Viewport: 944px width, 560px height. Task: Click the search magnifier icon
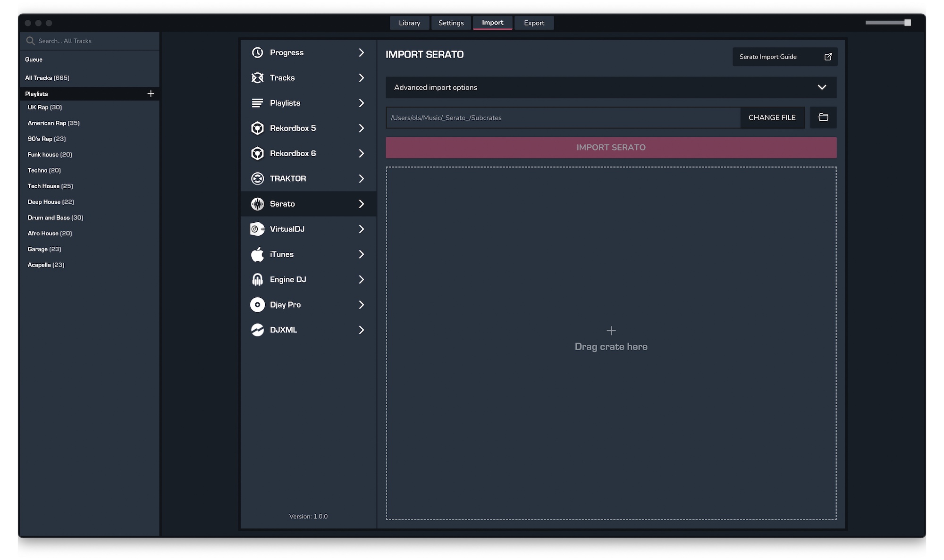(x=30, y=41)
